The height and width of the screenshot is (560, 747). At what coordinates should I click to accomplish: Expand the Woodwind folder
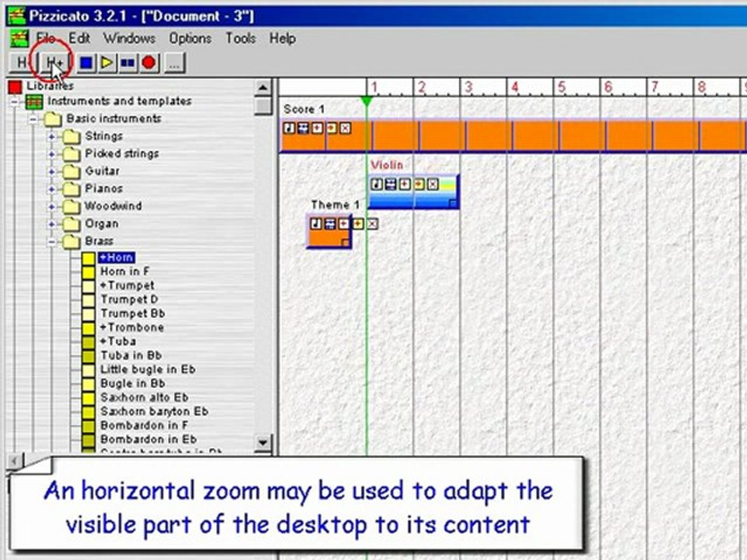tap(51, 207)
